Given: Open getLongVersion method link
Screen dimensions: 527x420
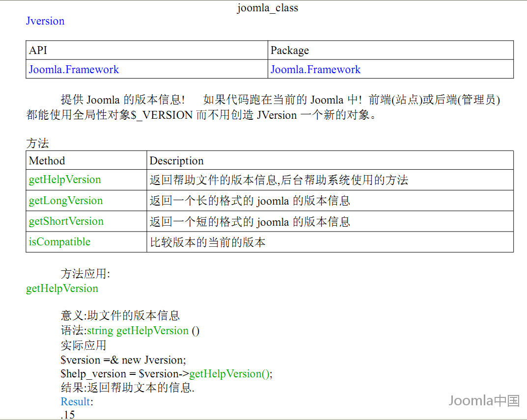Looking at the screenshot, I should pyautogui.click(x=65, y=201).
